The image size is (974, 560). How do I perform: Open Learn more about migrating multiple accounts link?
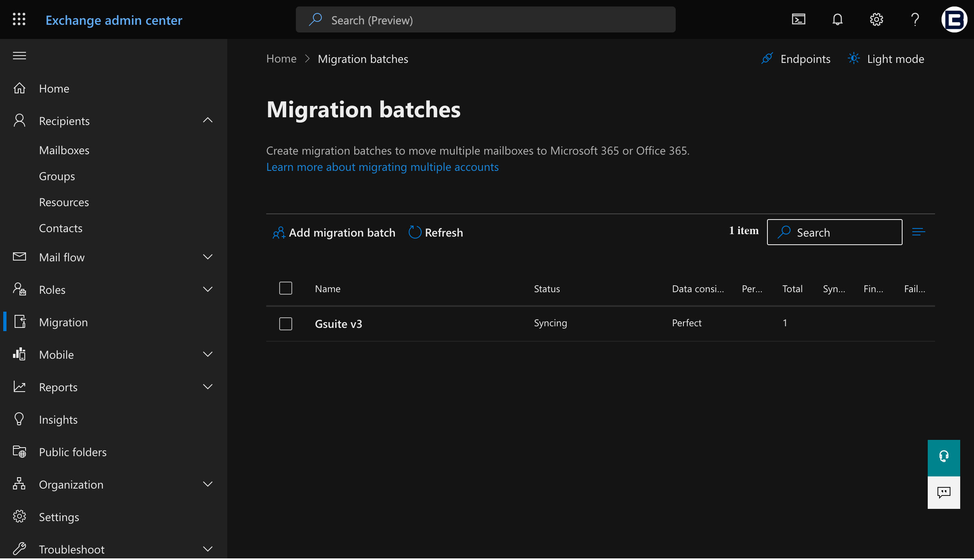click(382, 167)
